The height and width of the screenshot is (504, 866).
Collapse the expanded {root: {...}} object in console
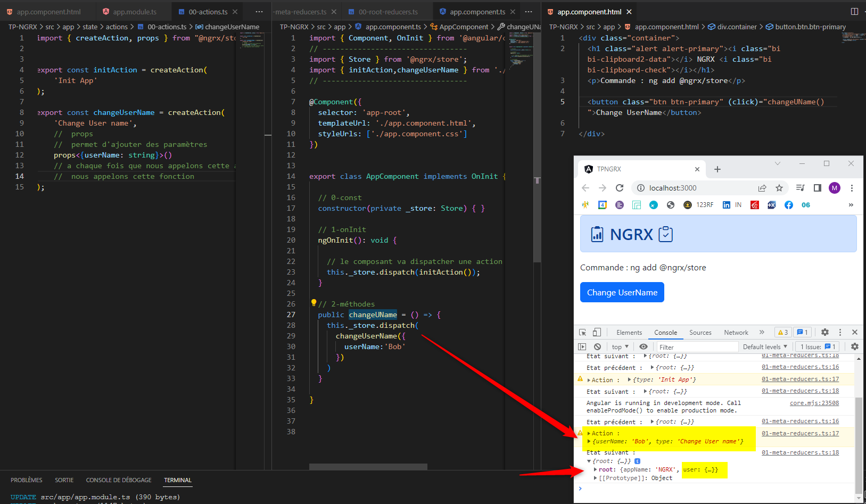(x=589, y=461)
